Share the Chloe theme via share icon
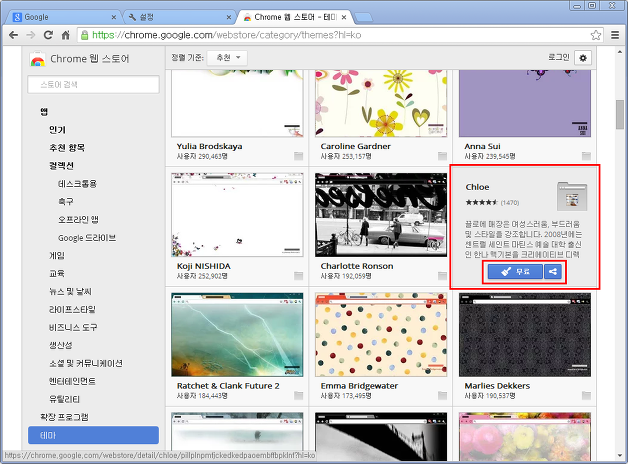Image resolution: width=628 pixels, height=464 pixels. coord(553,272)
